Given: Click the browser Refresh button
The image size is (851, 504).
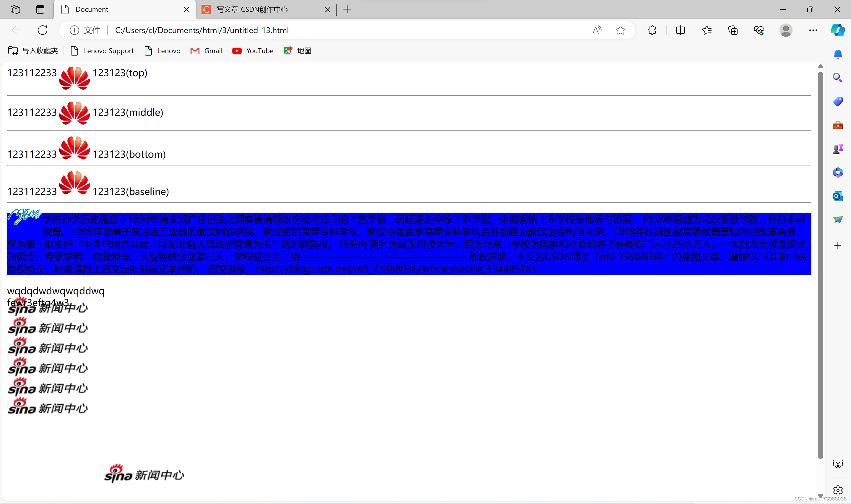Looking at the screenshot, I should pyautogui.click(x=43, y=30).
